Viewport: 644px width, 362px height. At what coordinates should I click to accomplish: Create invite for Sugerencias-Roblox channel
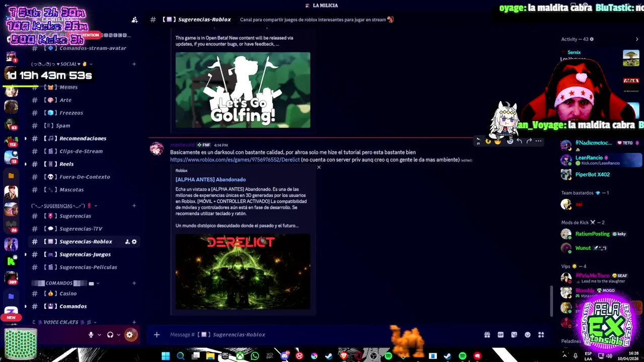(x=127, y=242)
